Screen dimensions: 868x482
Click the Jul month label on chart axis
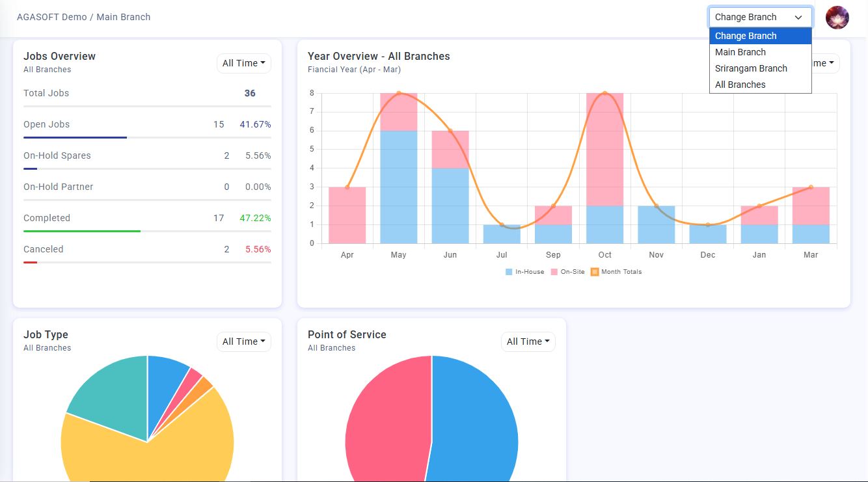click(x=502, y=255)
